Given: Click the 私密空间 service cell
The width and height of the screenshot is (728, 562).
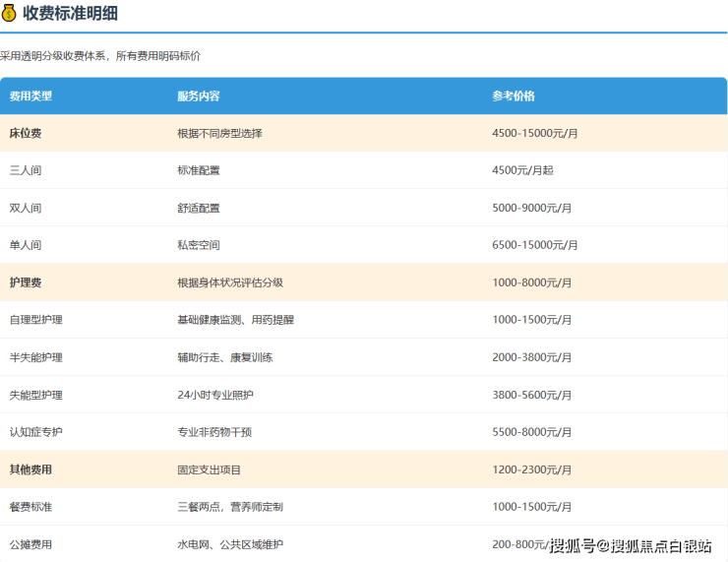Looking at the screenshot, I should (x=198, y=245).
